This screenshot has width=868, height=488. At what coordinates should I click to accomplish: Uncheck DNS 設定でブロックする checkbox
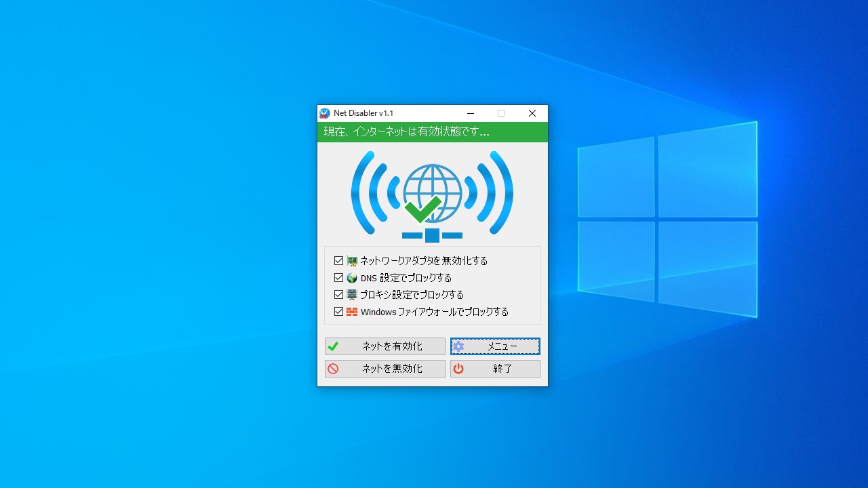[x=338, y=278]
